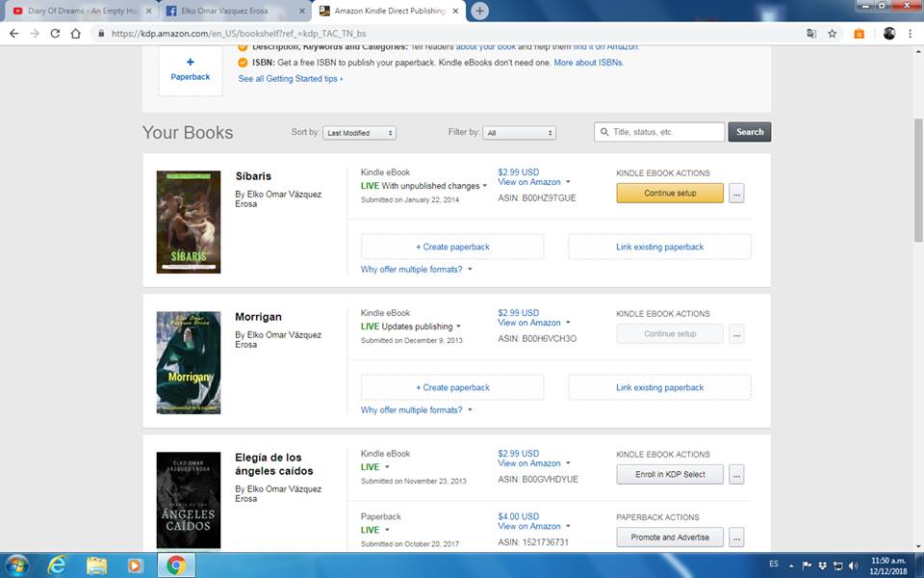Click the browser reload icon
This screenshot has width=924, height=578.
[55, 33]
